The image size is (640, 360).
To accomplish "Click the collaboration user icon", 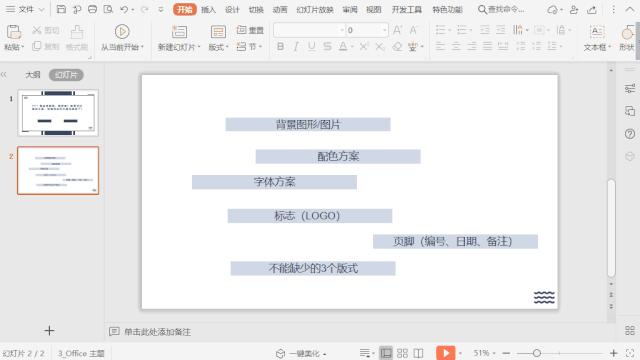I will [x=574, y=9].
